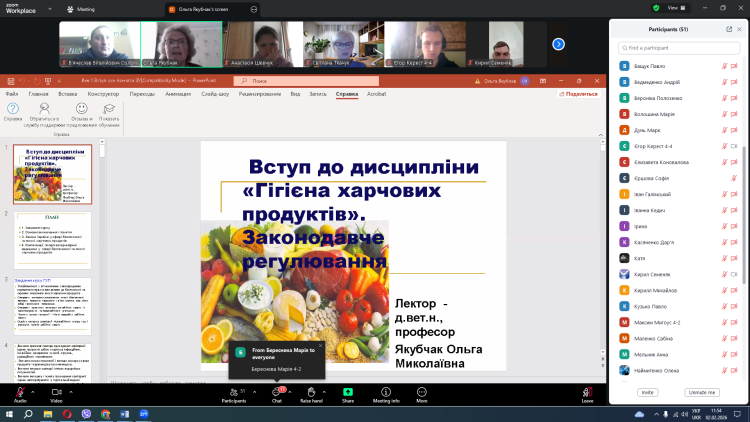
Task: Leave the meeting
Action: (587, 395)
